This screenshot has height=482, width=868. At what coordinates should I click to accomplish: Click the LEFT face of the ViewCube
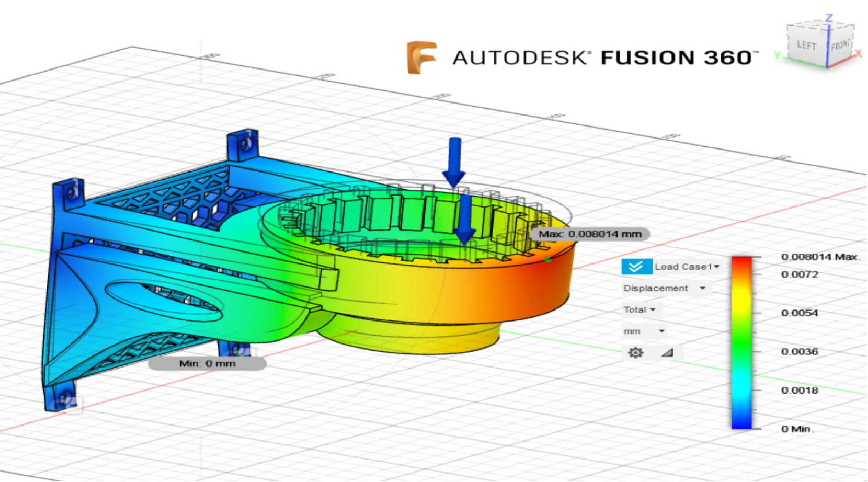[x=806, y=46]
